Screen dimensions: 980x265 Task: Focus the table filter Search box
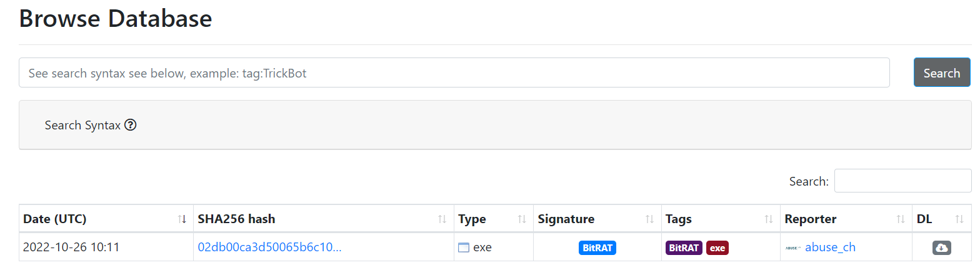tap(902, 181)
